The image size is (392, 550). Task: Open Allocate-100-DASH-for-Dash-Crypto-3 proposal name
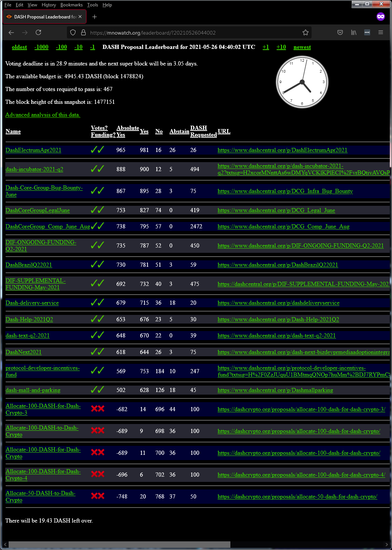pos(43,409)
